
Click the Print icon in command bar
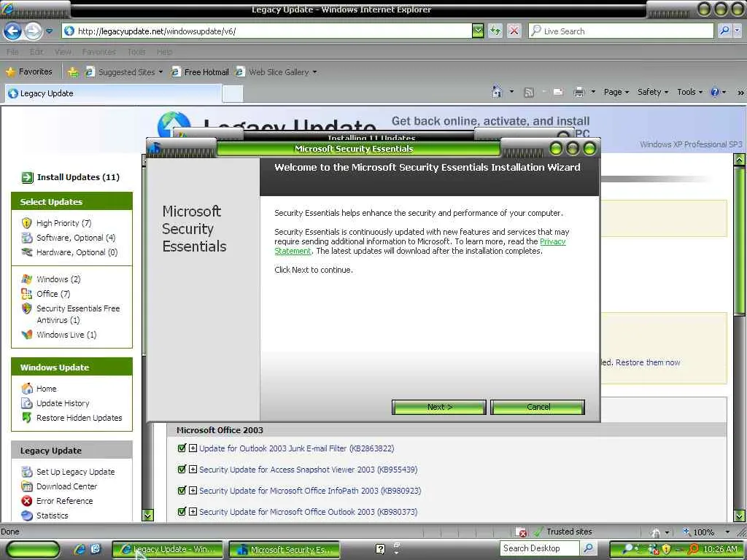tap(578, 92)
